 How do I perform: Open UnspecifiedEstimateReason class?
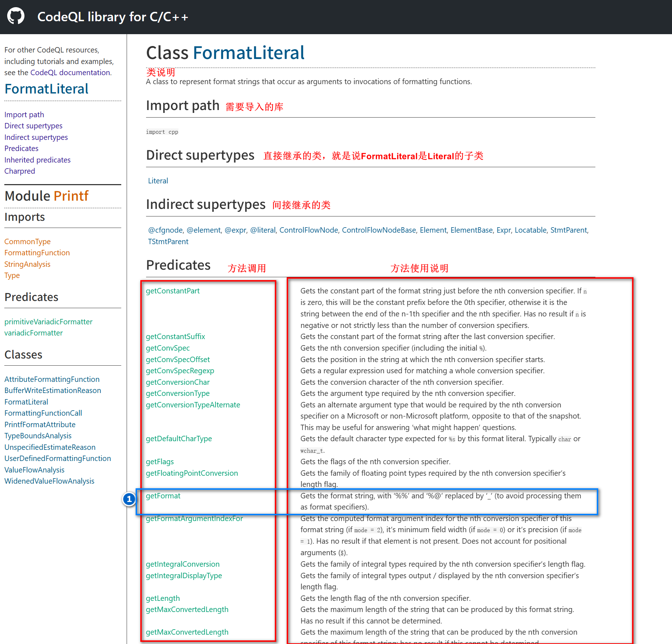(50, 447)
